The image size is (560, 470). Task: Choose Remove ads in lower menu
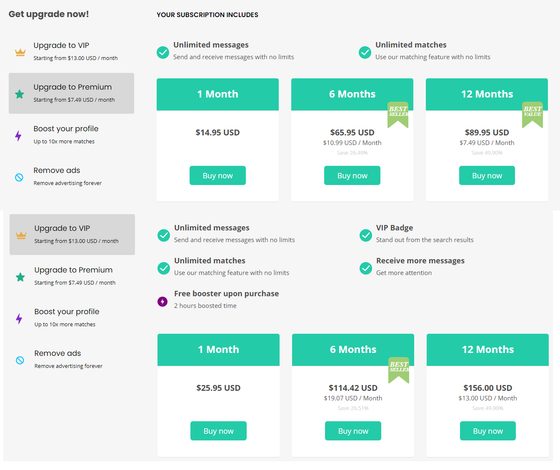tap(72, 359)
